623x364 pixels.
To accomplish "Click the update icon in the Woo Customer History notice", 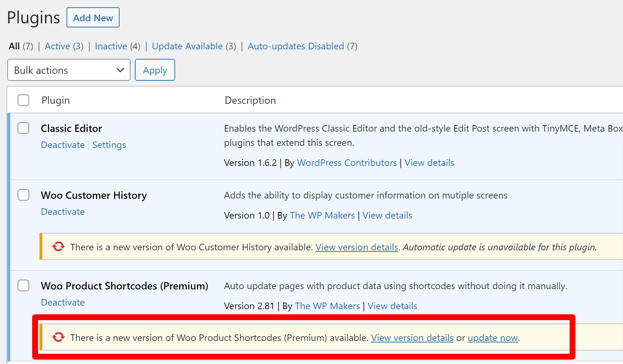I will [58, 247].
